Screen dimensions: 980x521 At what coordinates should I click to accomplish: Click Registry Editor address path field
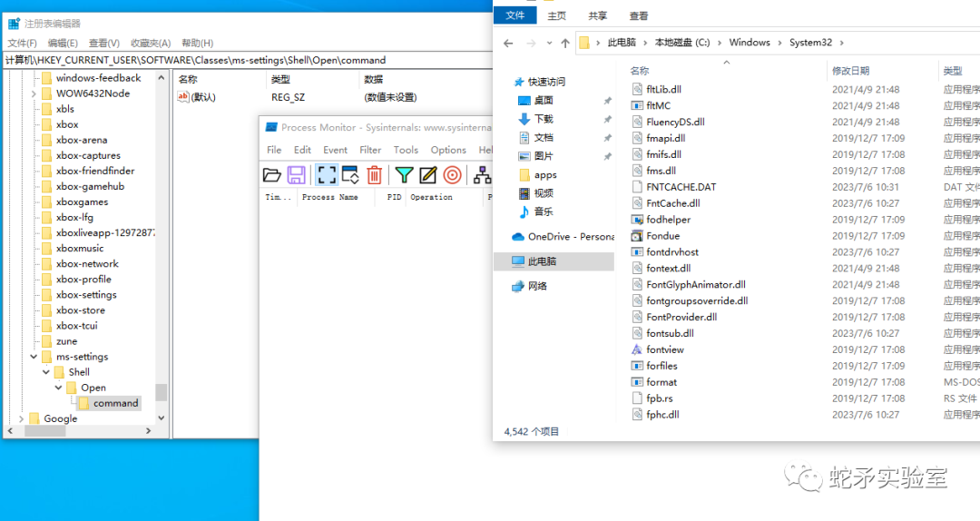[248, 61]
